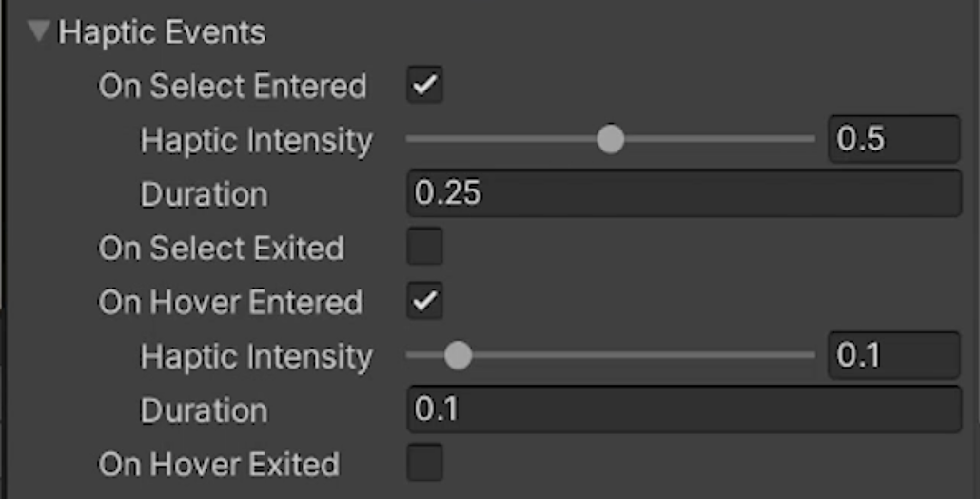Click the select Haptic Intensity slider handle
This screenshot has width=980, height=499.
pyautogui.click(x=610, y=140)
